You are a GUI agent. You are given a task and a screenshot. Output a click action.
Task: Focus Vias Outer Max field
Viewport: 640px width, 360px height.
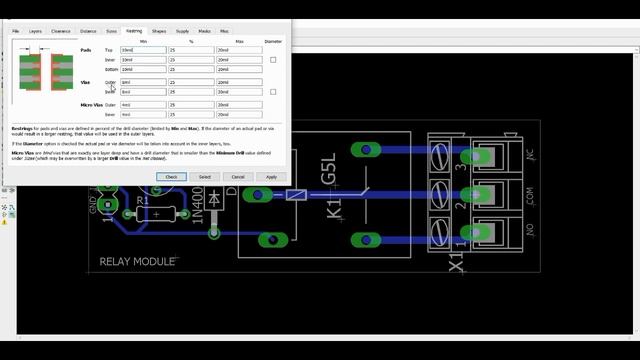tap(239, 82)
